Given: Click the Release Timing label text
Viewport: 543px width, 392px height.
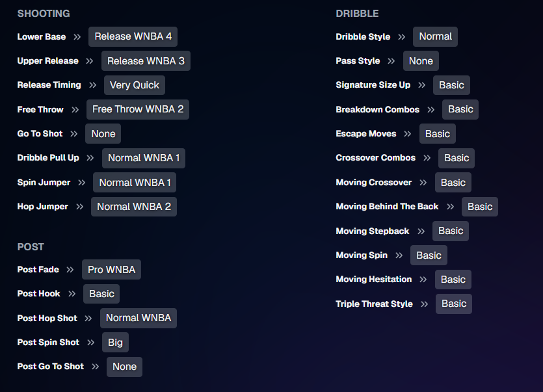Looking at the screenshot, I should point(49,85).
